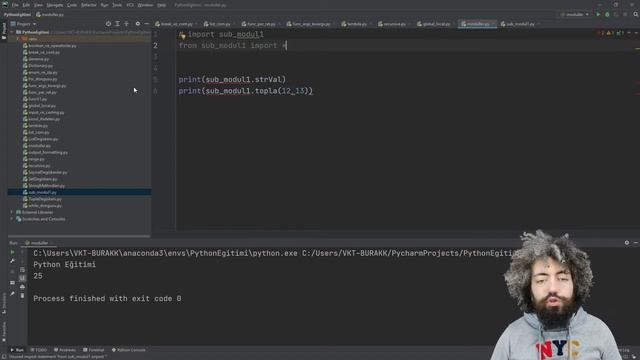Open the File menu

15,5
